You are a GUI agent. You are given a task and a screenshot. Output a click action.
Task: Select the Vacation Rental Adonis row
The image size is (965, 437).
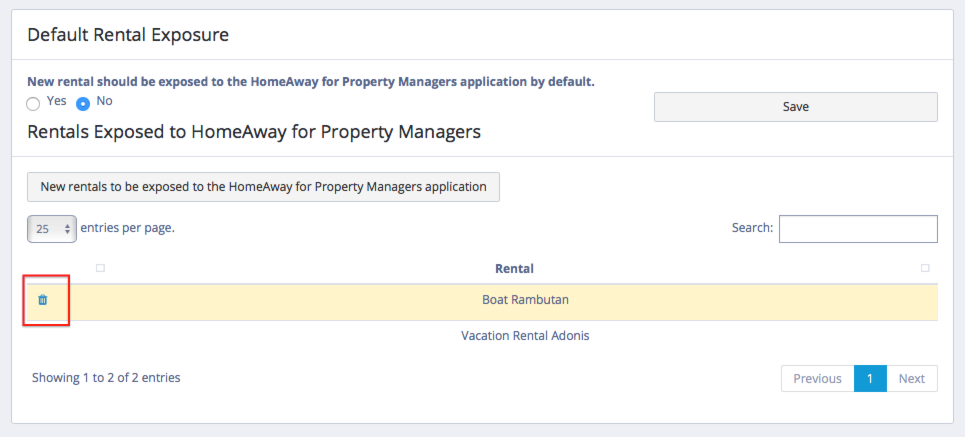[x=525, y=336]
